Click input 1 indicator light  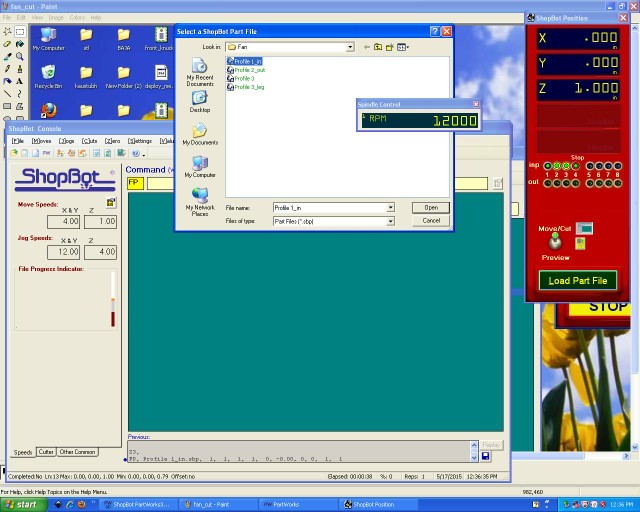(x=547, y=166)
